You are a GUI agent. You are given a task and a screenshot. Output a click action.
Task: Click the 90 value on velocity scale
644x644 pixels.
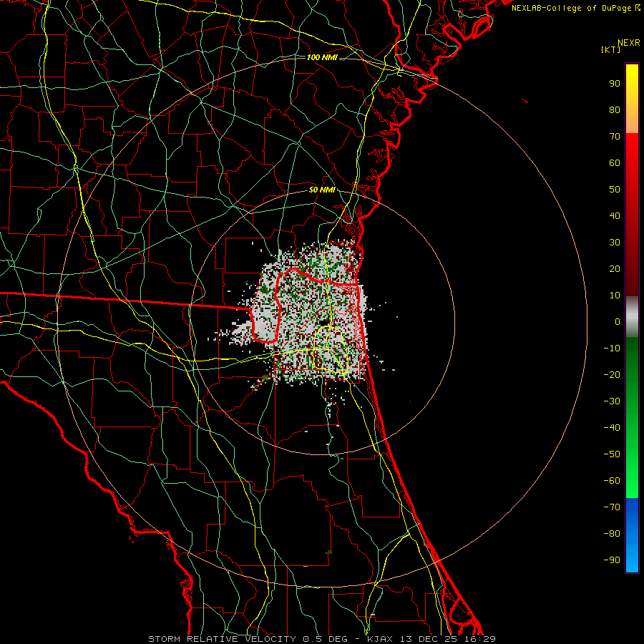[615, 84]
